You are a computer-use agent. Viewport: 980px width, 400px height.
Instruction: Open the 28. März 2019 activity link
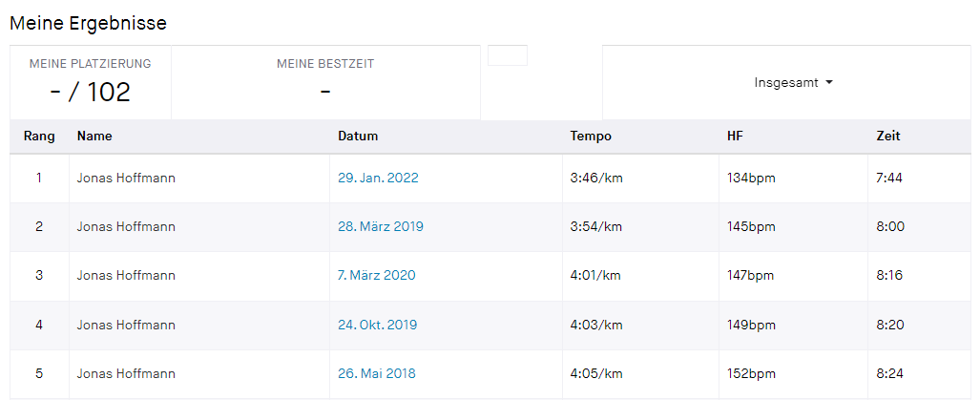point(381,226)
